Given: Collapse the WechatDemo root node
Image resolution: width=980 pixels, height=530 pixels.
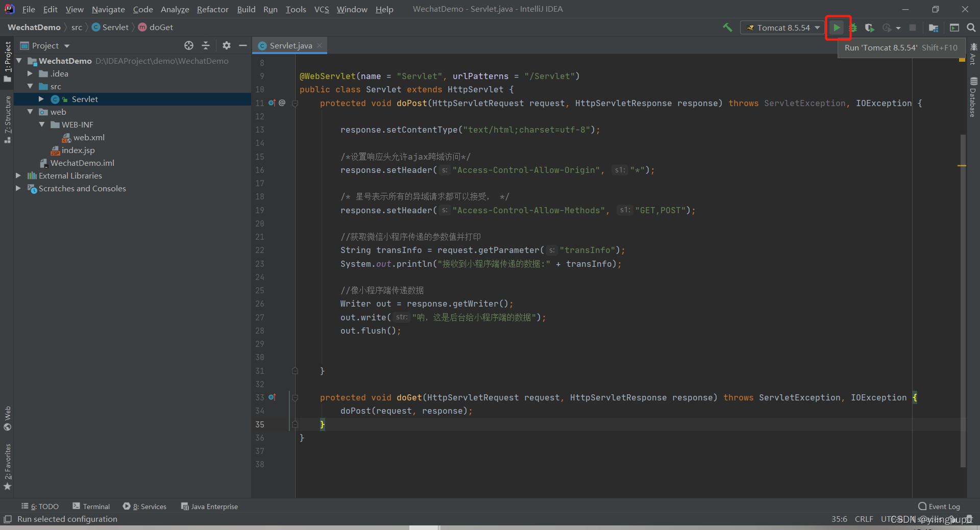Looking at the screenshot, I should point(19,61).
